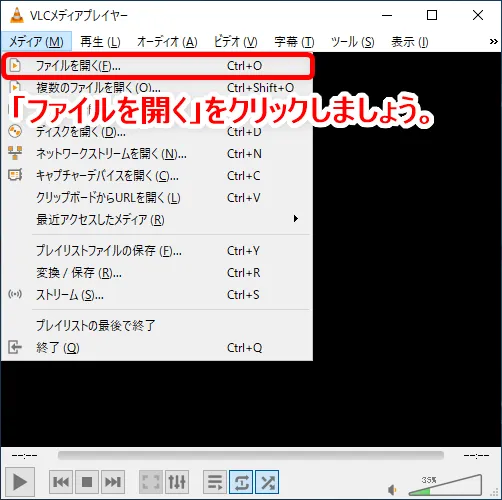The width and height of the screenshot is (502, 500).
Task: Toggle the fullscreen video button
Action: click(151, 482)
